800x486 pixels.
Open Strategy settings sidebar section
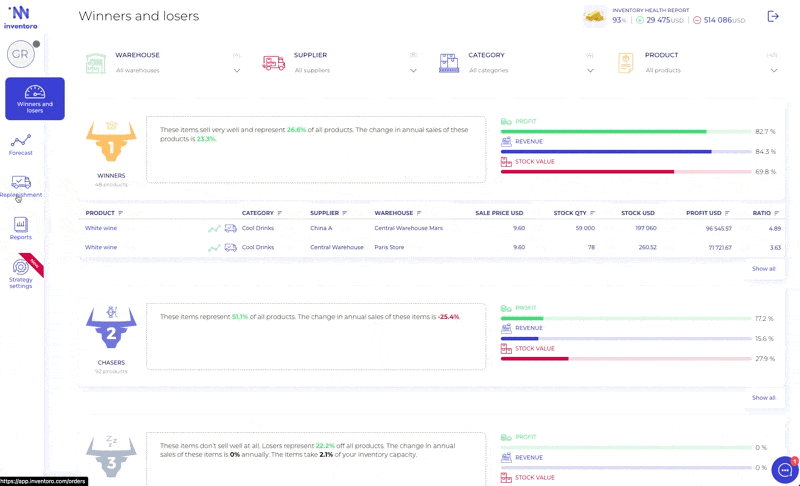coord(21,274)
